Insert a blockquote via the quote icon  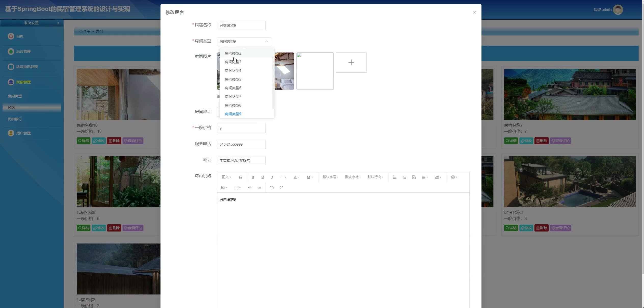(240, 177)
